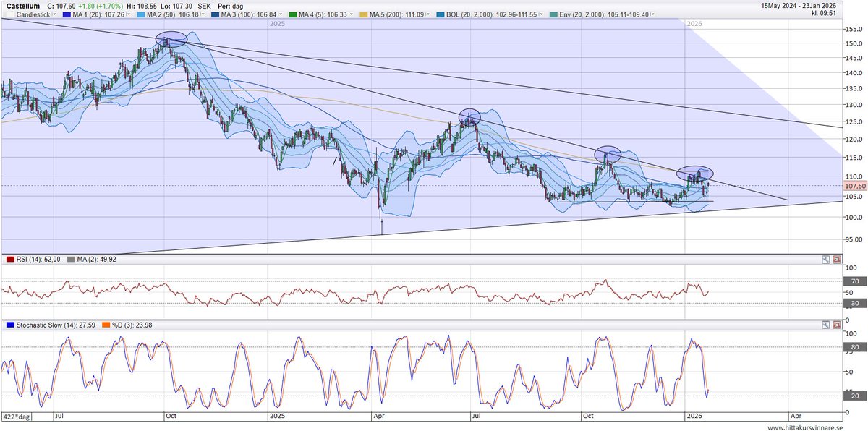Open the BOL (20, 2,000) legend dropdown

(x=541, y=14)
